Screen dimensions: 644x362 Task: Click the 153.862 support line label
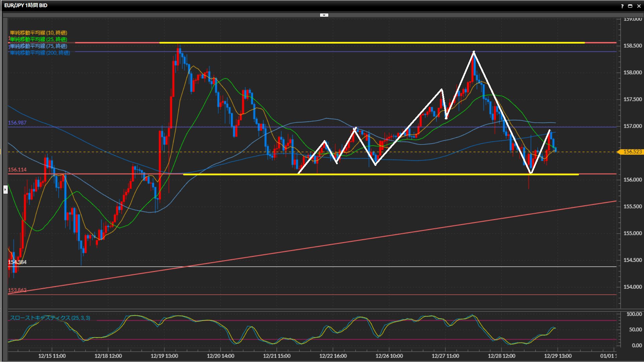[17, 290]
